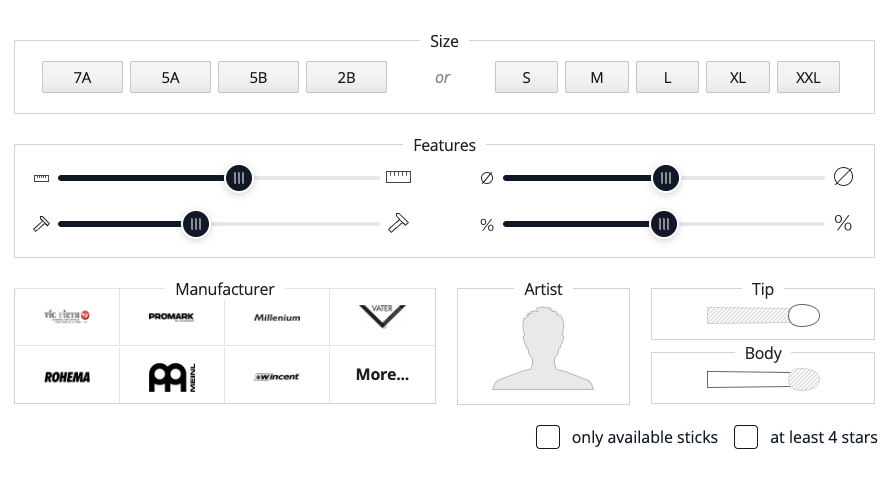Click the Tip shape stick illustration

click(x=763, y=316)
